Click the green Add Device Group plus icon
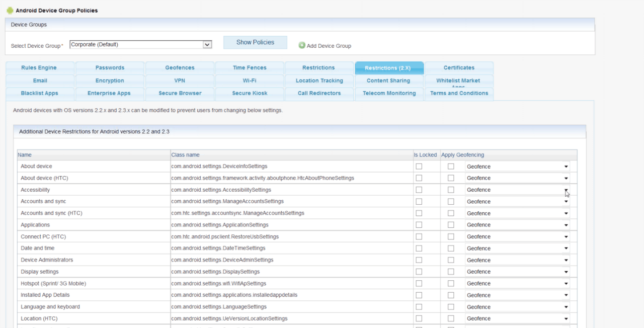The width and height of the screenshot is (644, 328). (302, 45)
